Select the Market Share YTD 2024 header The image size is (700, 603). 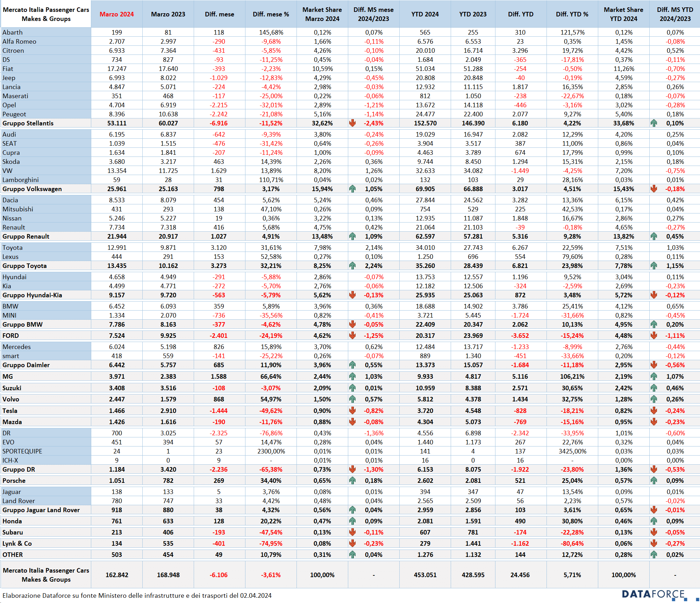tap(624, 14)
